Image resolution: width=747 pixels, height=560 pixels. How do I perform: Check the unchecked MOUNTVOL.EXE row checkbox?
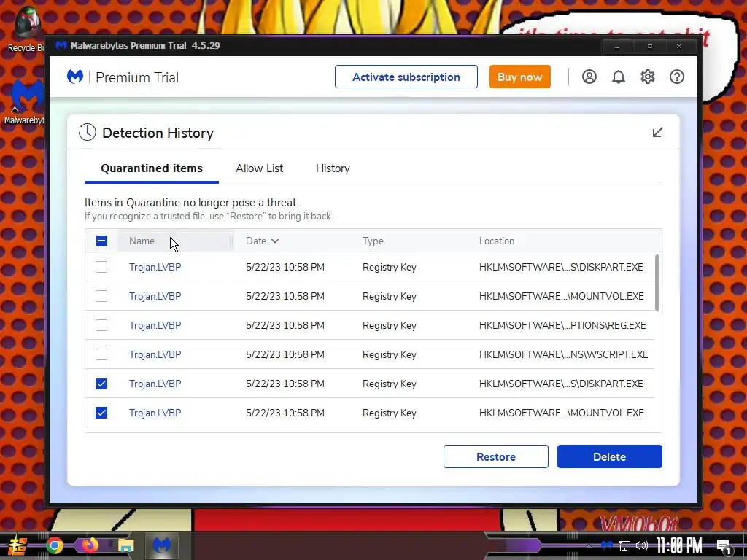point(101,296)
